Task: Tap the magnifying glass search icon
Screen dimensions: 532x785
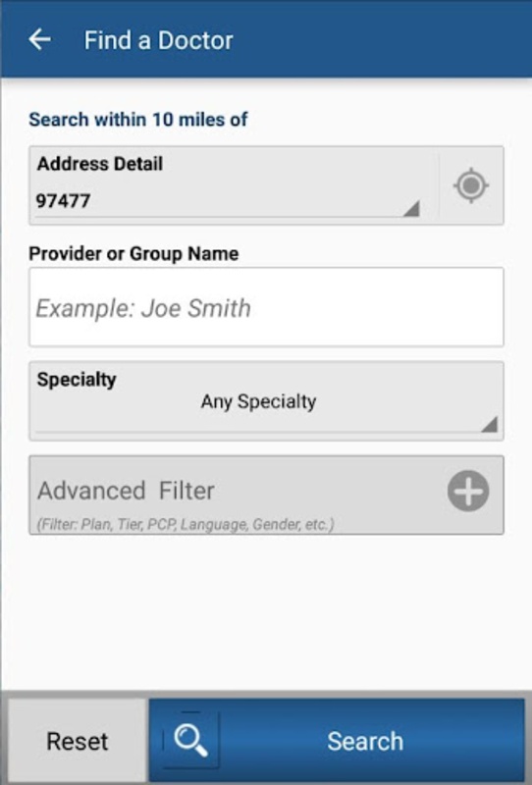Action: (x=190, y=741)
